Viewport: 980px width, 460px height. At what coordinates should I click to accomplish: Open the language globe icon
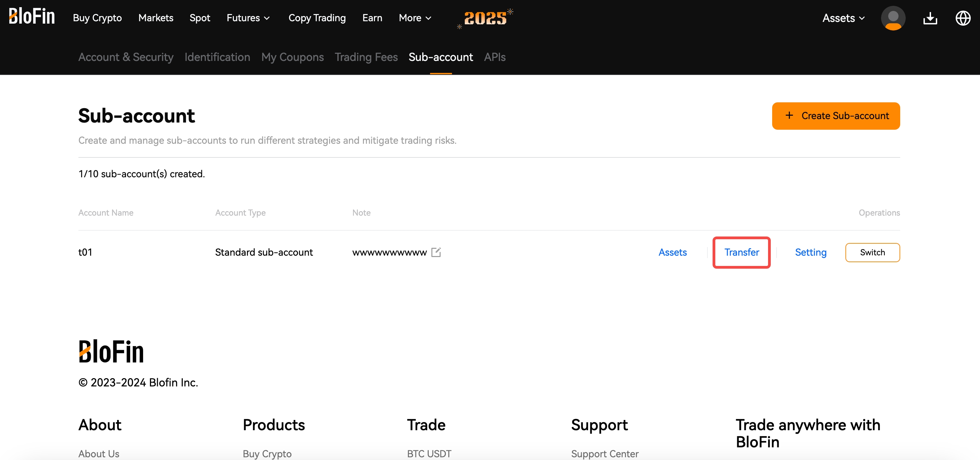[x=963, y=18]
